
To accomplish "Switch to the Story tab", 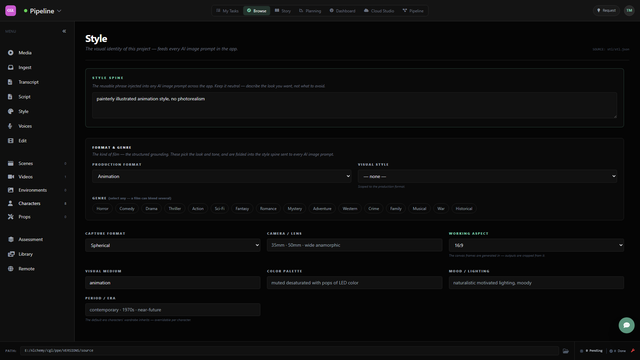I will click(x=283, y=11).
